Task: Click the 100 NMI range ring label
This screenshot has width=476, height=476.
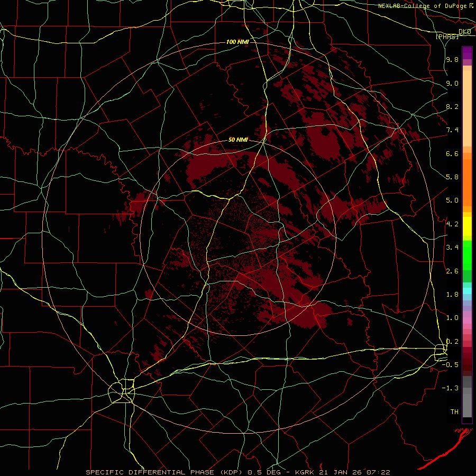Action: (237, 42)
